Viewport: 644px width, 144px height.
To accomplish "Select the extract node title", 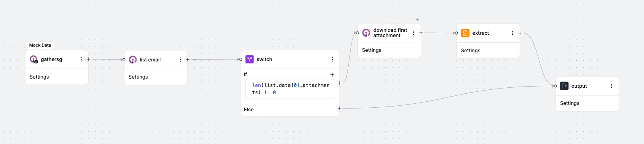I will [480, 33].
